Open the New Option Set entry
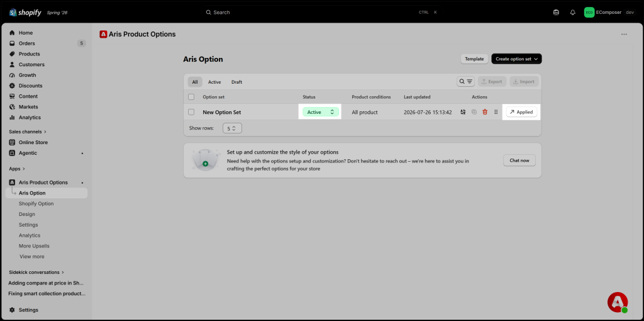The width and height of the screenshot is (644, 321). click(x=222, y=112)
